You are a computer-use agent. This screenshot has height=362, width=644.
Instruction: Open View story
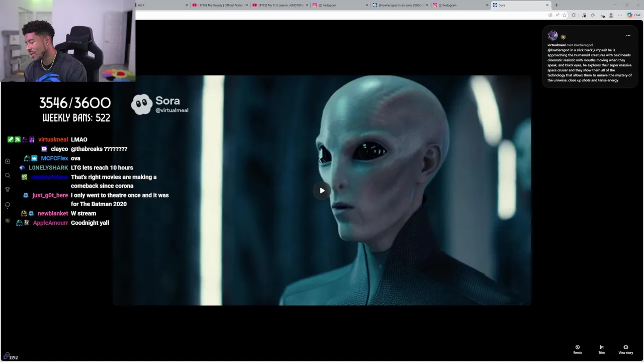(625, 349)
